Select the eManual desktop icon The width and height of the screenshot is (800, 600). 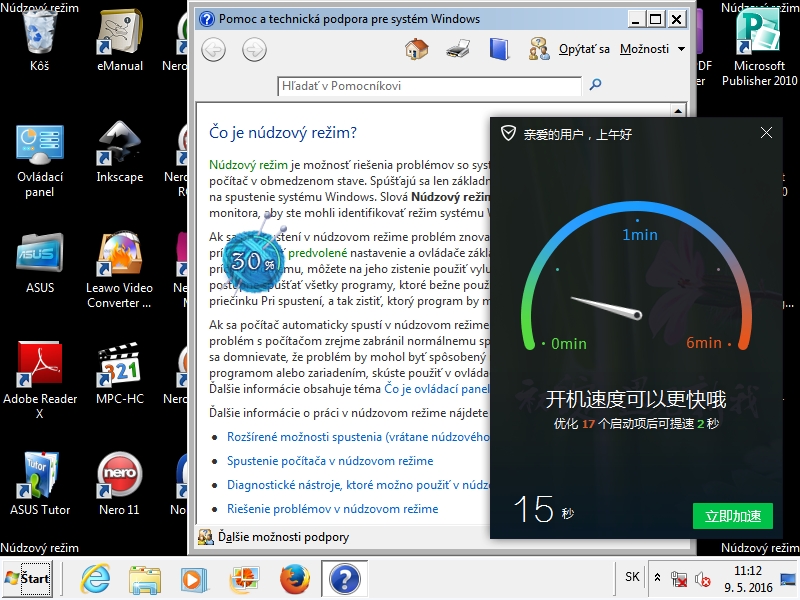pos(120,41)
